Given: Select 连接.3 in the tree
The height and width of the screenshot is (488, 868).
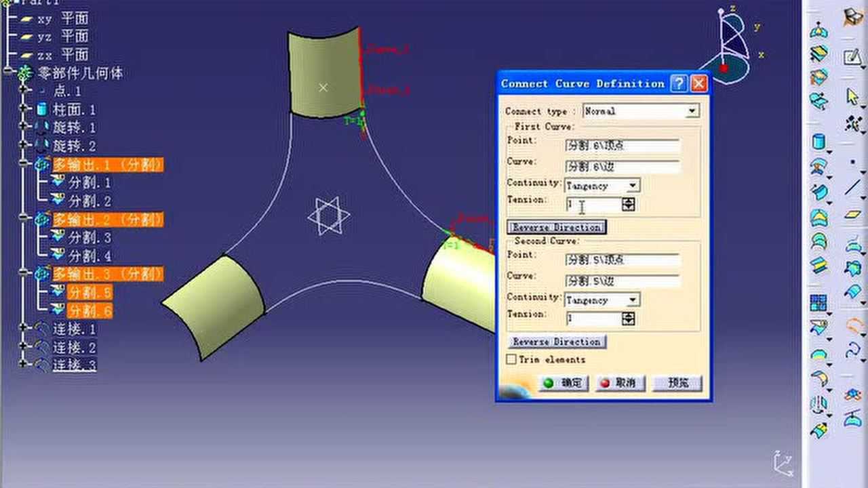Looking at the screenshot, I should tap(75, 365).
